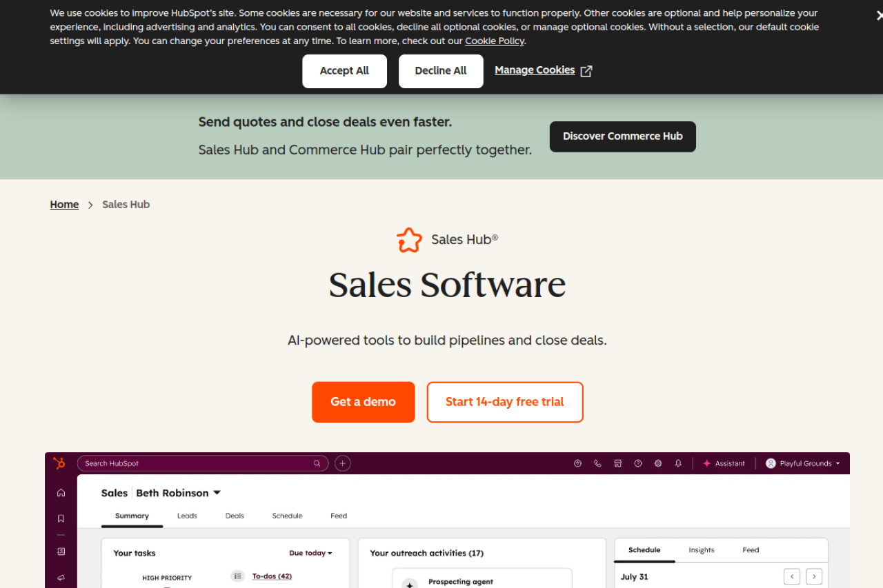Select the Insights tab in right panel
The image size is (883, 588).
coord(702,550)
